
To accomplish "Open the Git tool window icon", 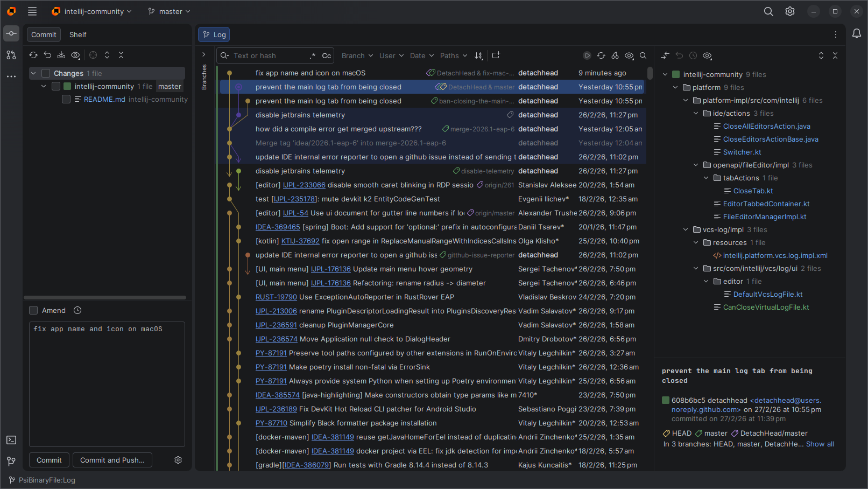I will tap(11, 461).
